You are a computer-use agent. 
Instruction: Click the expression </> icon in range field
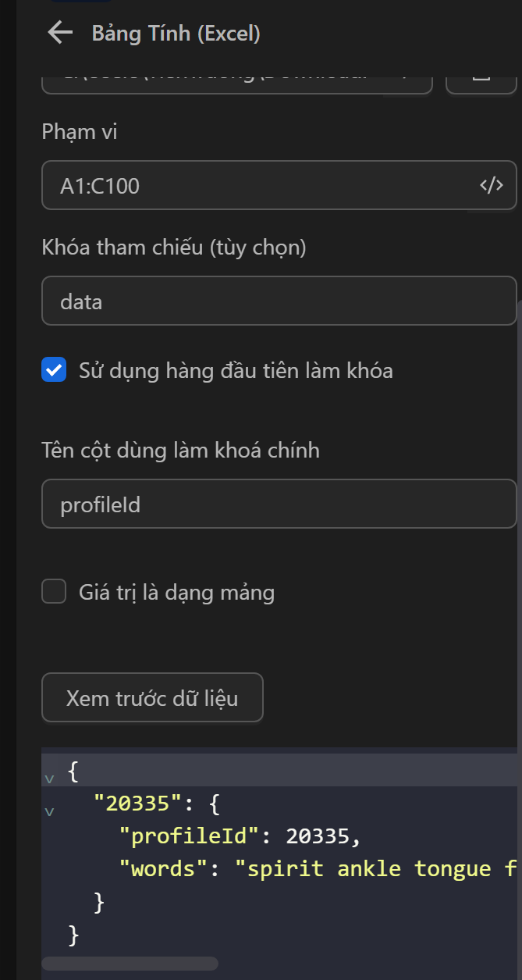491,185
